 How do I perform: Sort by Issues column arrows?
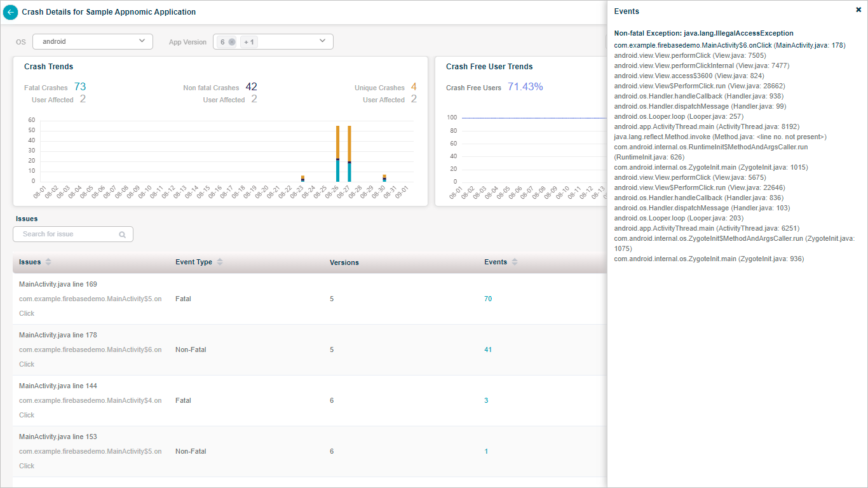(x=48, y=262)
